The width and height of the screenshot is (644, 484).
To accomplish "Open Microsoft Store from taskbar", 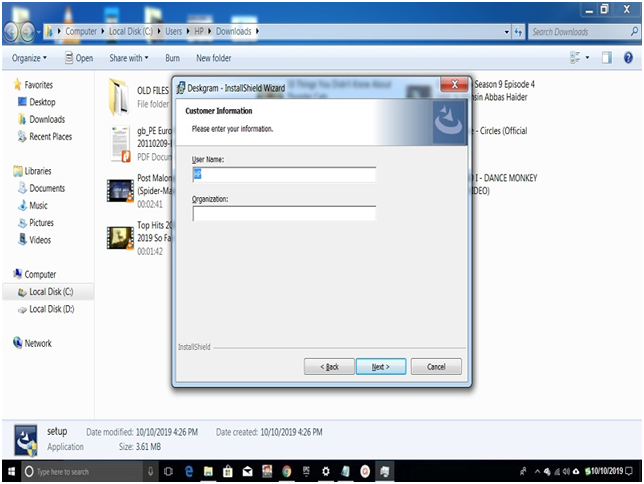I will tap(228, 471).
